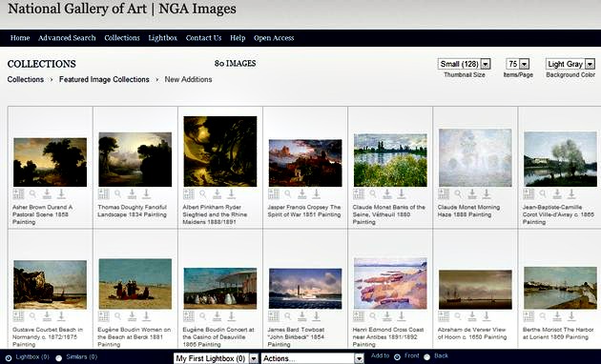Image resolution: width=601 pixels, height=364 pixels.
Task: Magnify Cross's Coast near Antibes
Action: pyautogui.click(x=373, y=316)
